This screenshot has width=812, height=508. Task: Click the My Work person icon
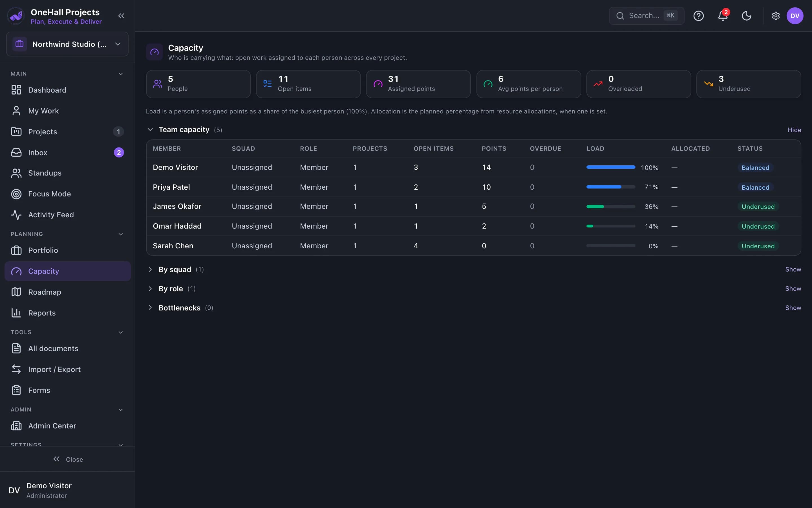(x=16, y=111)
